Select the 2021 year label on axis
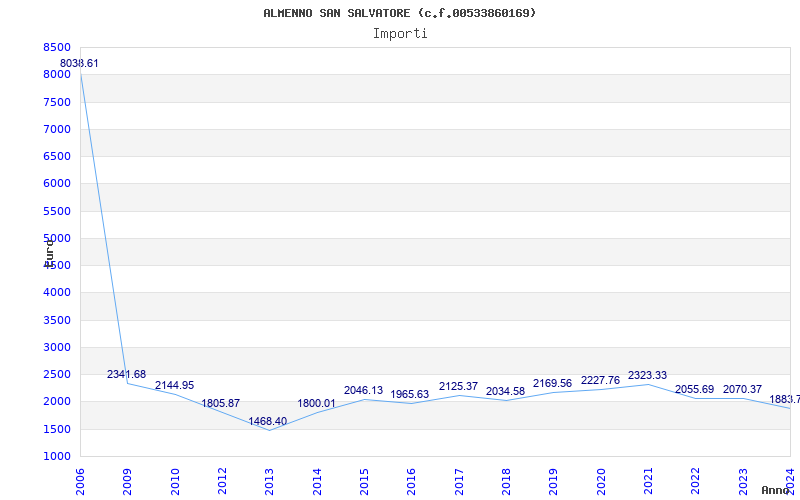Image resolution: width=800 pixels, height=500 pixels. [x=648, y=480]
